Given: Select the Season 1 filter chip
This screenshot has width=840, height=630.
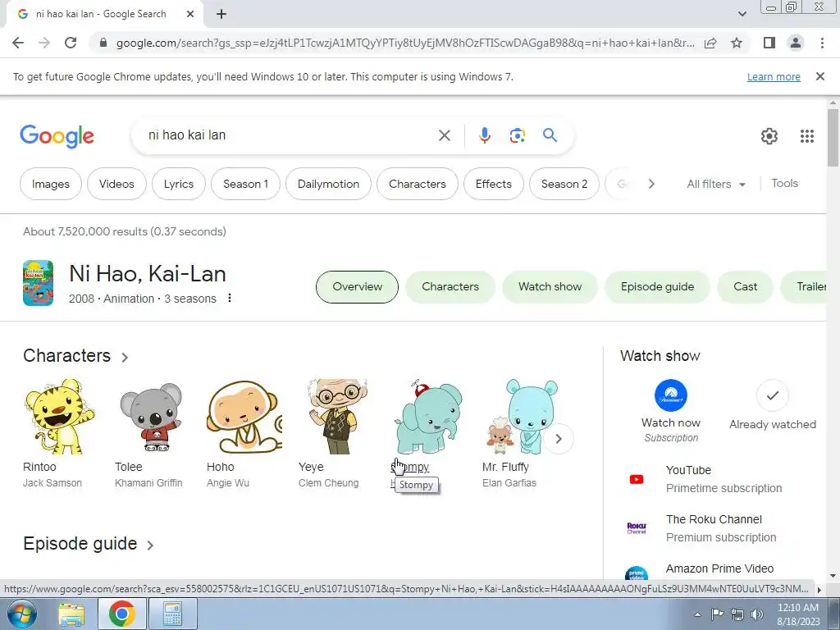Looking at the screenshot, I should pos(245,184).
